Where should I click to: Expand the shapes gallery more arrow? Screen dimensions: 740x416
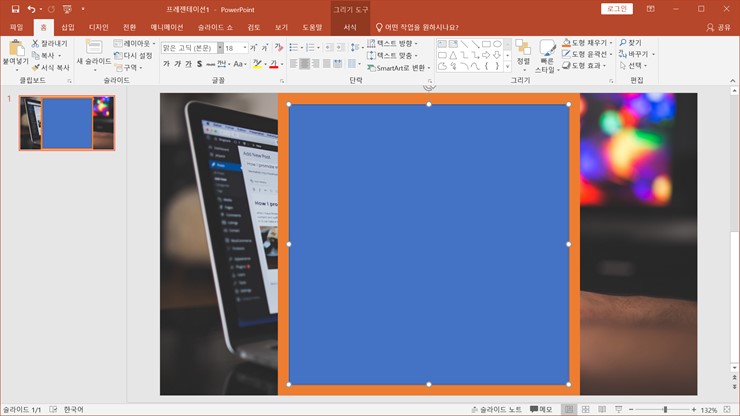tap(508, 67)
